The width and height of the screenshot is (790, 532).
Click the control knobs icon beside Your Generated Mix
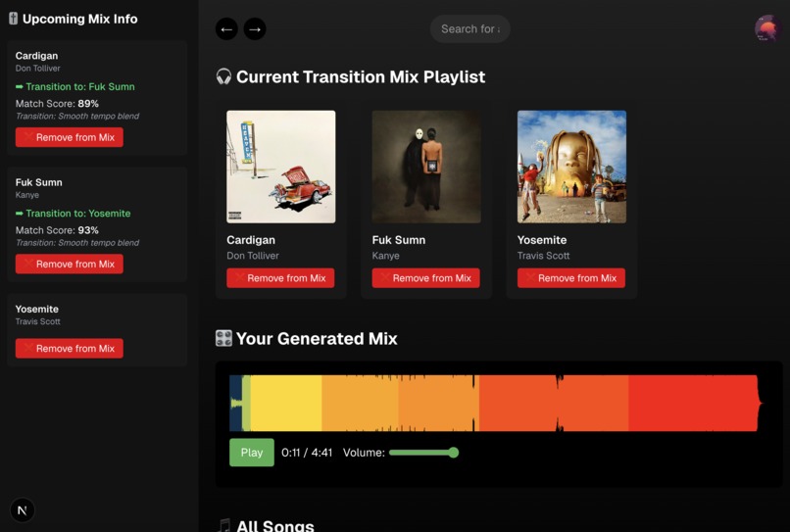point(223,339)
